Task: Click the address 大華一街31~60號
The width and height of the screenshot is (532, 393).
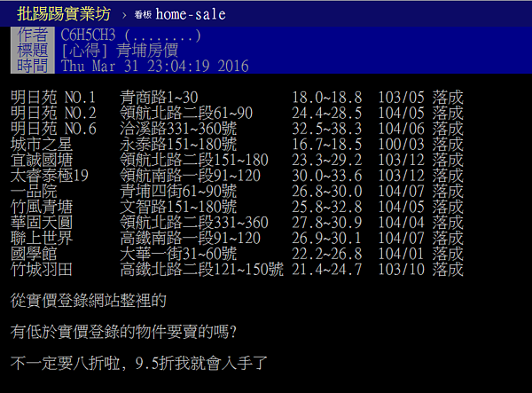Action: 178,254
